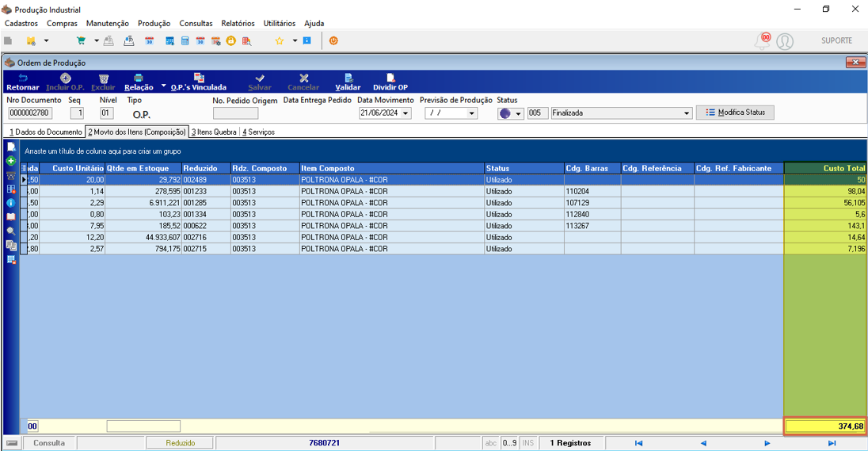Expand the shopping cart dropdown arrow
The image size is (868, 451).
97,40
